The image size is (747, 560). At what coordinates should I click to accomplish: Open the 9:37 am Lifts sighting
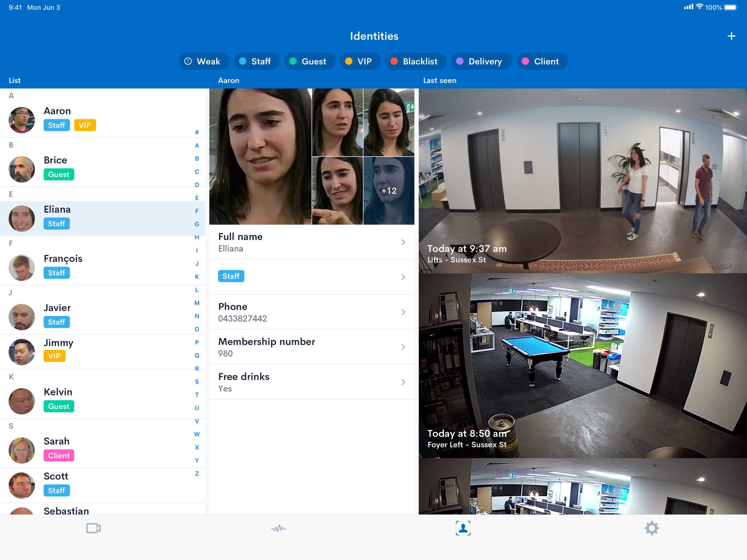point(583,181)
